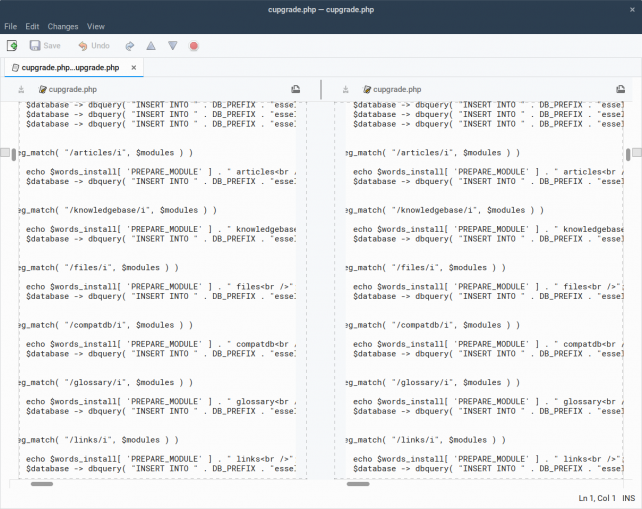Click the Undo button
The width and height of the screenshot is (642, 509).
pos(94,45)
